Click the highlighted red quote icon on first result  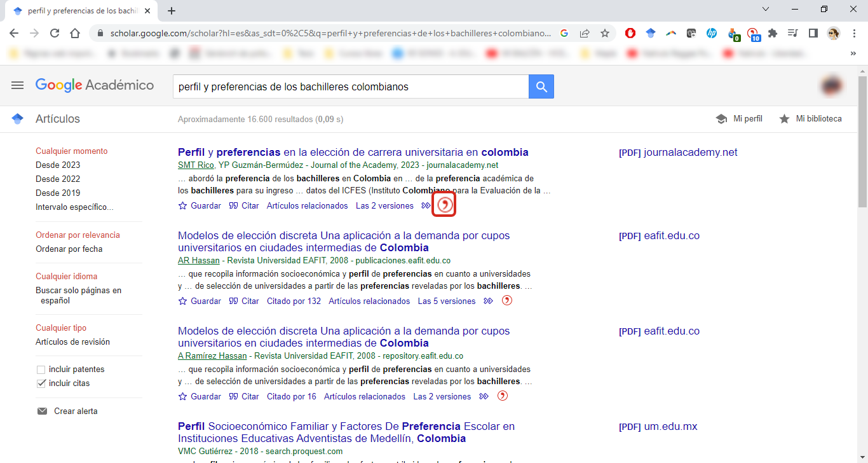pos(444,205)
